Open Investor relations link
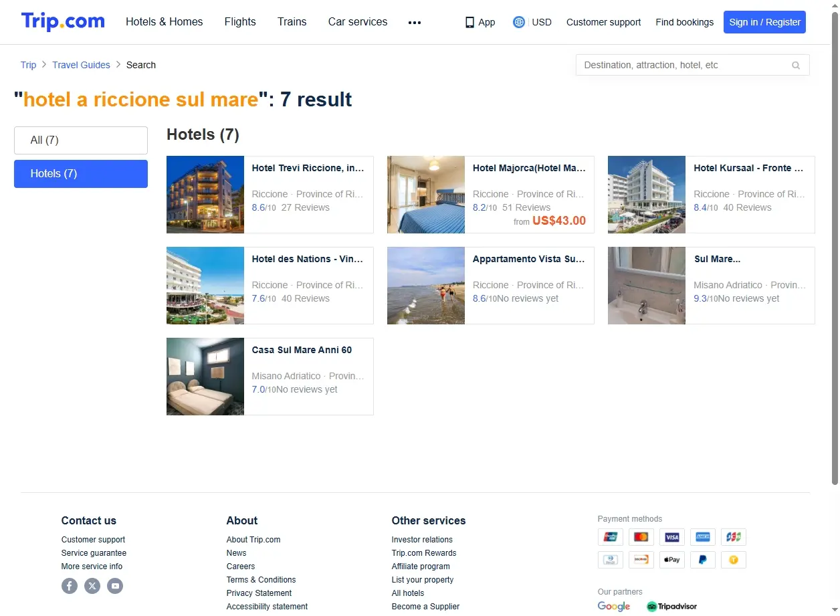The image size is (840, 616). [x=422, y=540]
